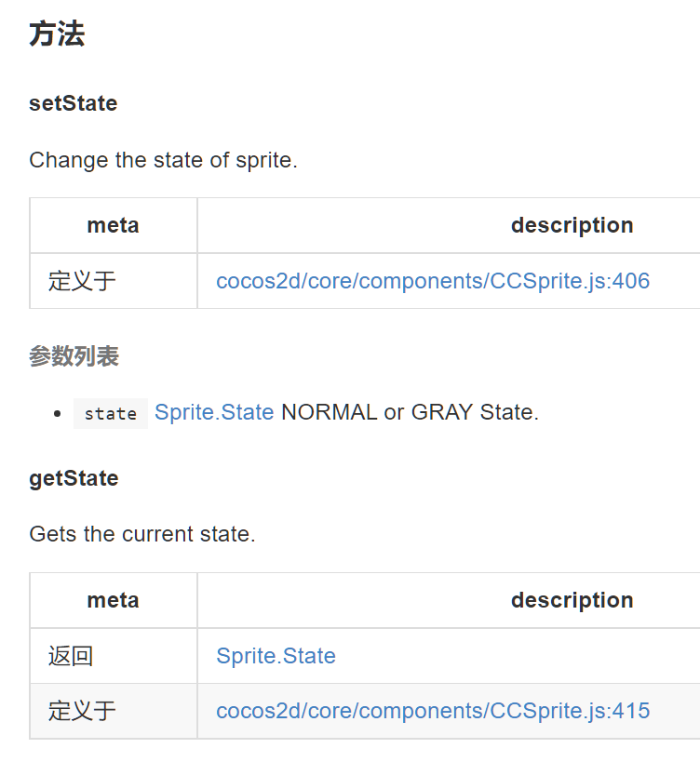Image resolution: width=700 pixels, height=762 pixels.
Task: Click the "Change the state of sprite." text
Action: [163, 160]
